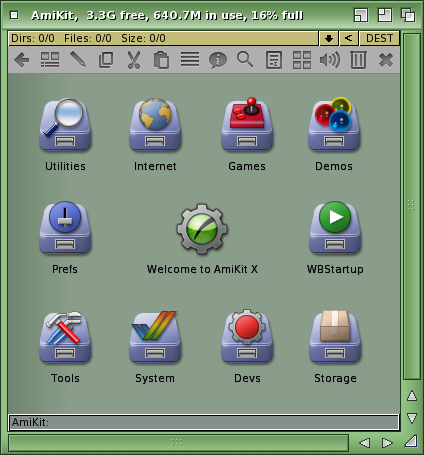Click the window sizing gadget at the corner
424x455 pixels.
coord(411,442)
